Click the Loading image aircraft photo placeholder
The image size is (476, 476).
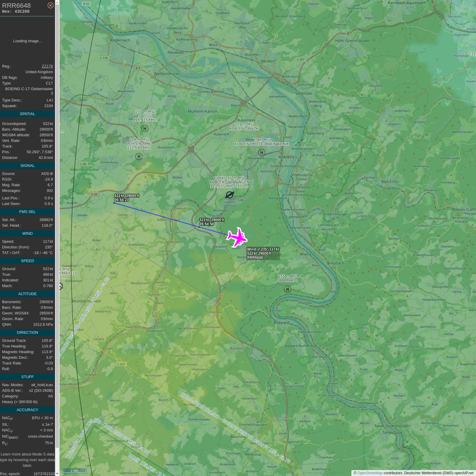coord(27,41)
